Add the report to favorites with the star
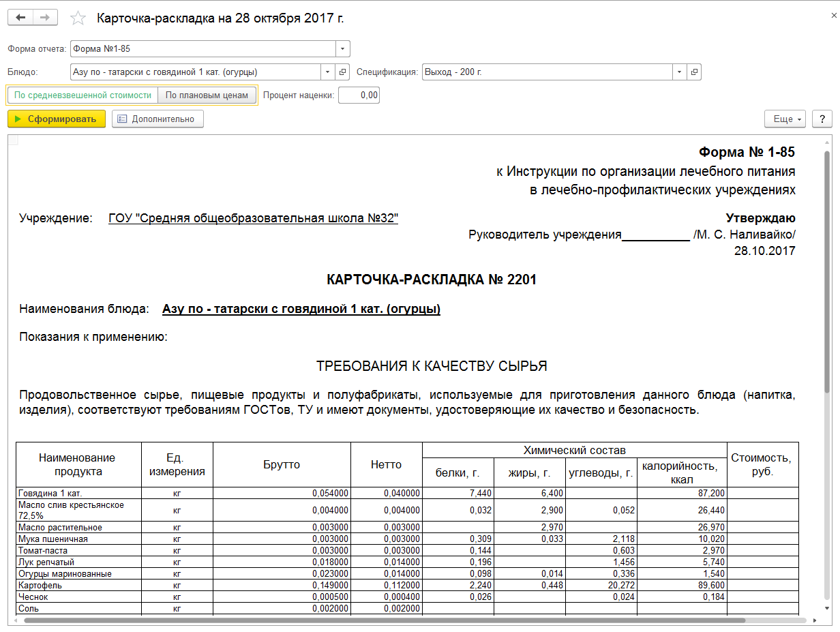This screenshot has height=632, width=840. pos(78,18)
